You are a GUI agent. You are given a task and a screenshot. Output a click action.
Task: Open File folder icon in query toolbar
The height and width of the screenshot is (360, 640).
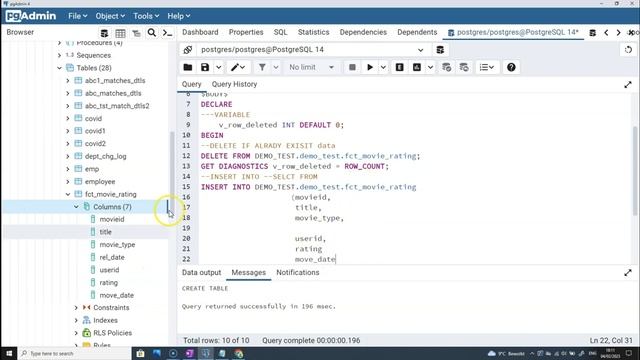pos(188,67)
